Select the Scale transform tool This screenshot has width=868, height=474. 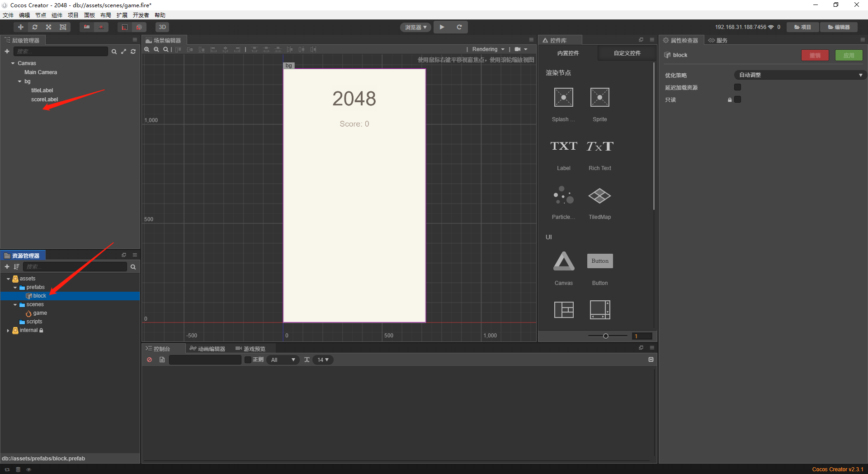pos(49,27)
